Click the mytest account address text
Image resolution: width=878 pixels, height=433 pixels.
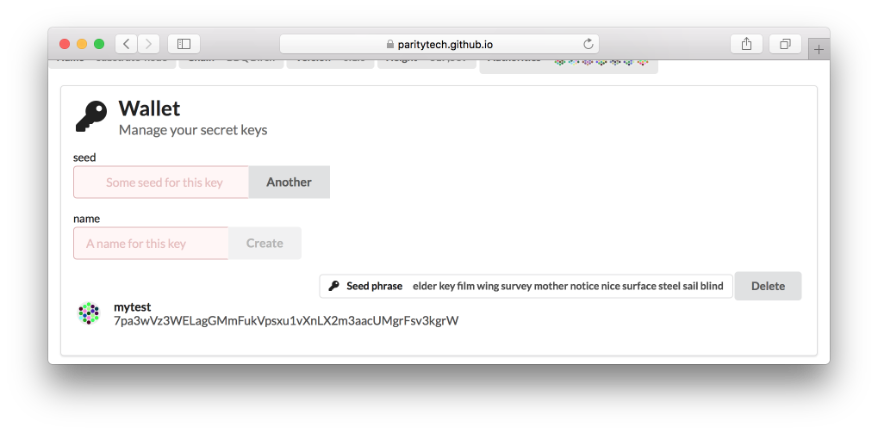286,321
